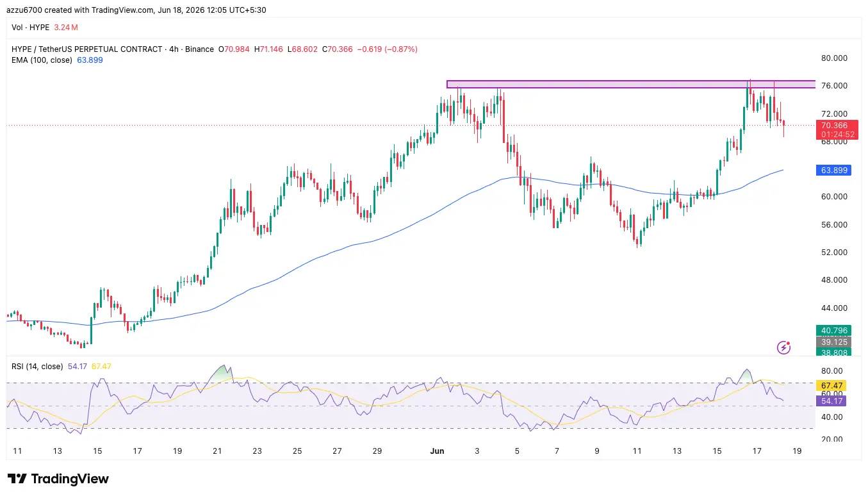Click the purple 54.17 RSI axis label
Image resolution: width=868 pixels, height=498 pixels.
click(x=831, y=401)
